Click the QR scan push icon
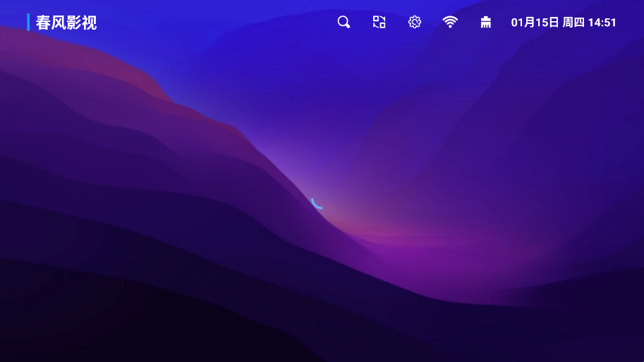The height and width of the screenshot is (362, 644). pyautogui.click(x=379, y=22)
